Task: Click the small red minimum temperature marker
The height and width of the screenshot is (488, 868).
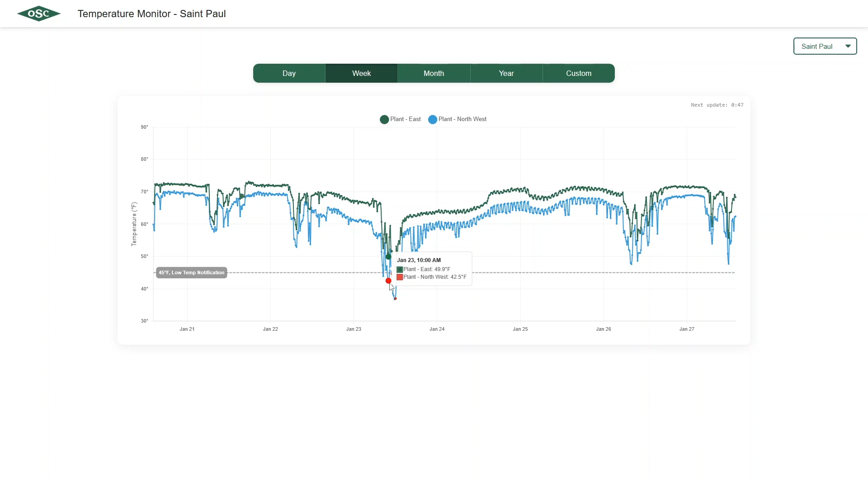Action: coord(395,299)
